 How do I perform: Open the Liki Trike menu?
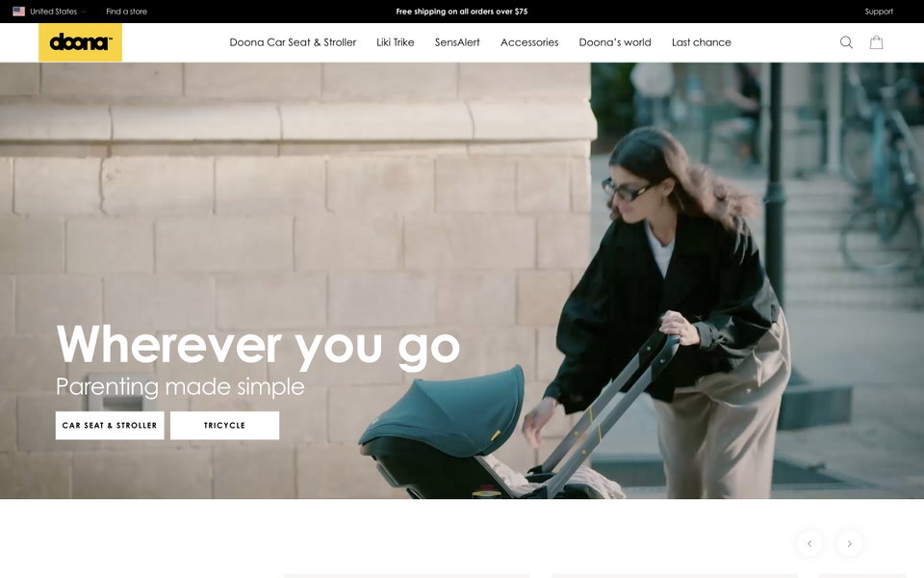pos(396,42)
